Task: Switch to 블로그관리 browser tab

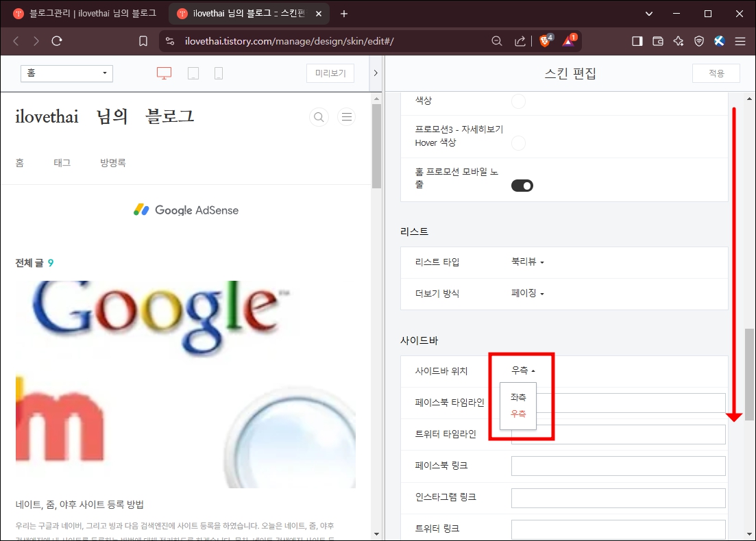Action: (x=86, y=14)
